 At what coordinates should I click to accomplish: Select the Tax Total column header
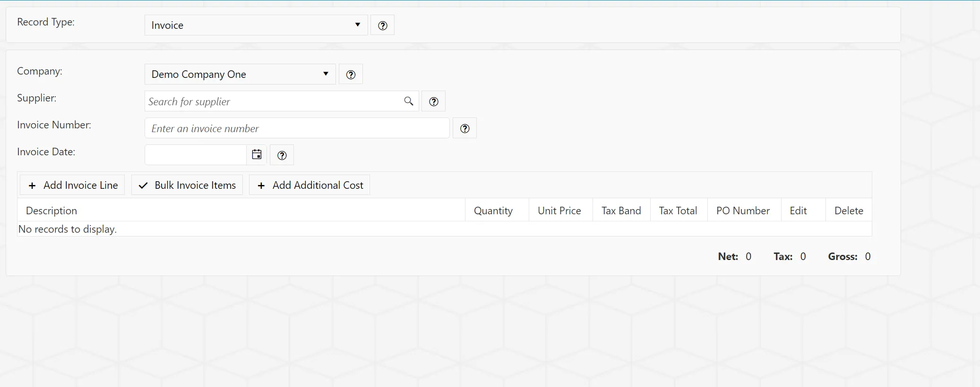point(679,210)
